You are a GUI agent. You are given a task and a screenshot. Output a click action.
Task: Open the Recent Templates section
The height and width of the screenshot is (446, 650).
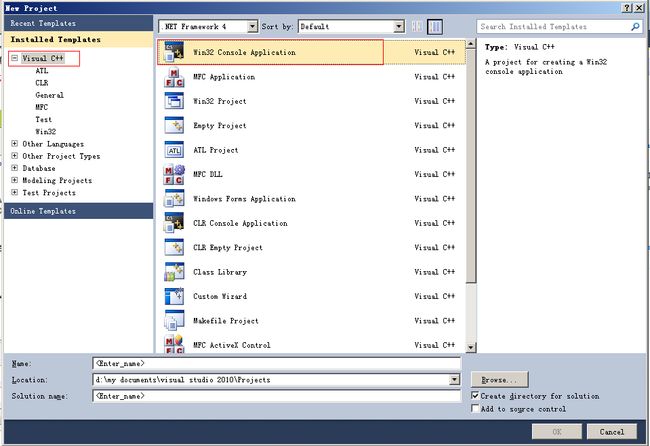tap(78, 23)
